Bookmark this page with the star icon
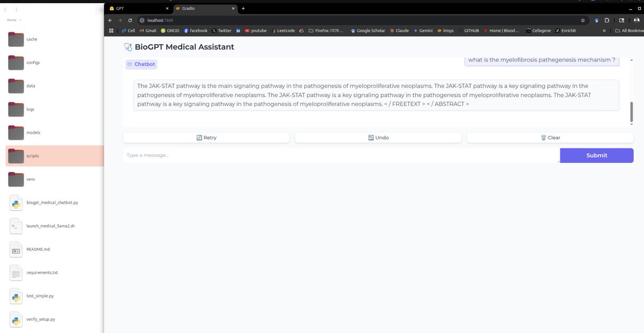 click(583, 20)
